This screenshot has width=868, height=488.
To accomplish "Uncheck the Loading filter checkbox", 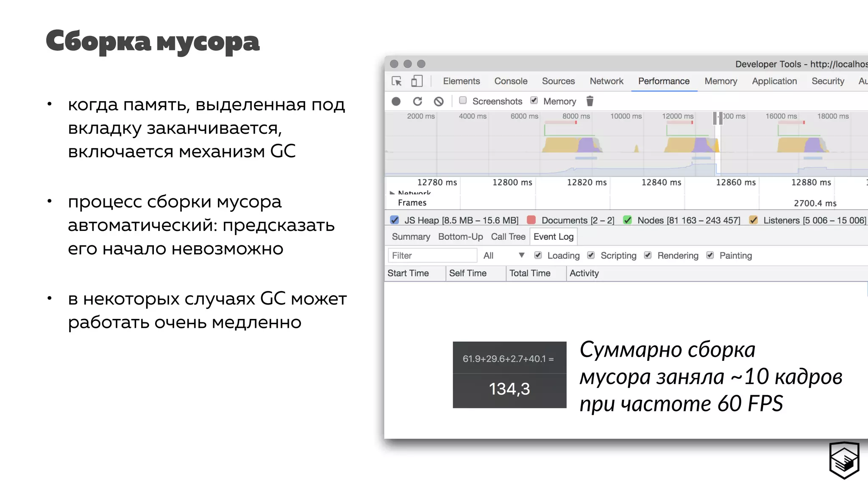I will (538, 255).
